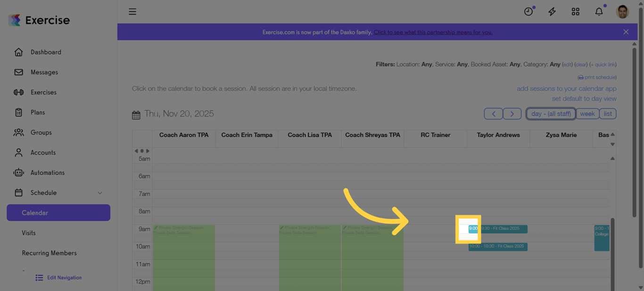Toggle the day - (all staff) view
The height and width of the screenshot is (291, 644).
pos(550,113)
